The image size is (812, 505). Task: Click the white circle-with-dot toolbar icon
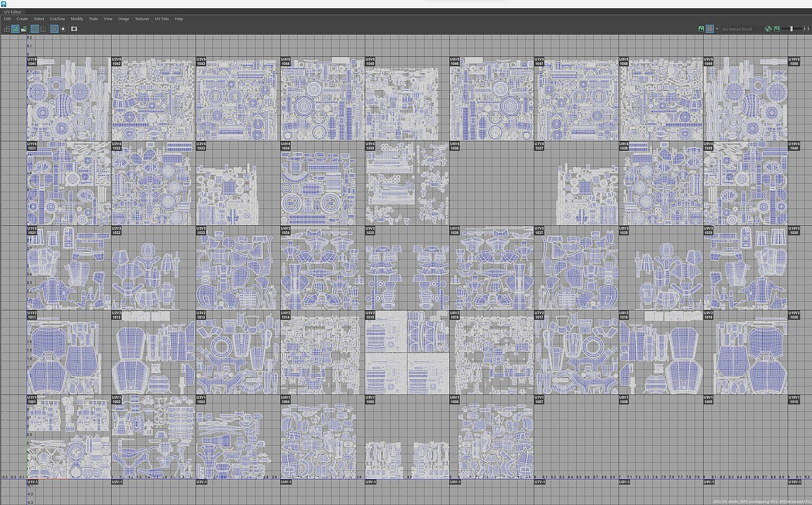[63, 29]
